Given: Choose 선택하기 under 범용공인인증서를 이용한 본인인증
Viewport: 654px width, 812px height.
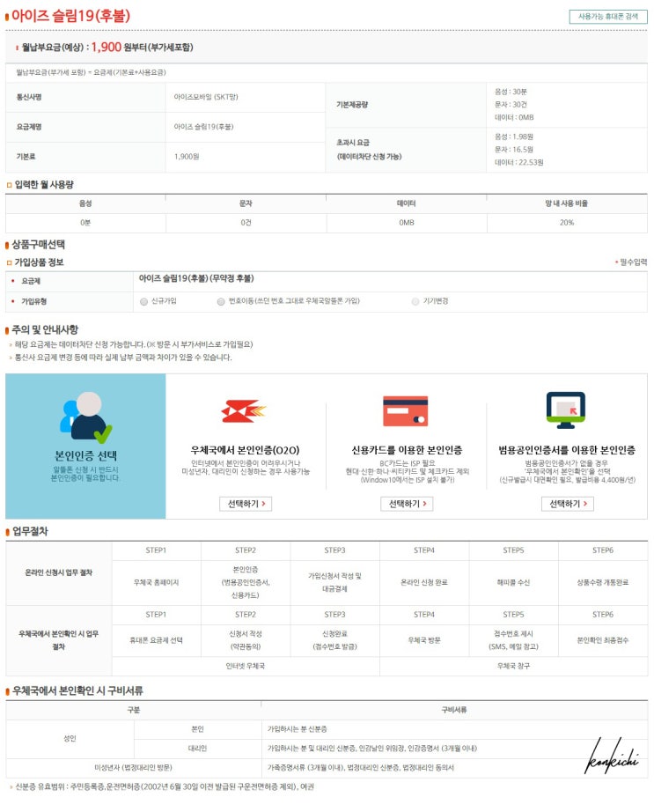Looking at the screenshot, I should (x=568, y=504).
